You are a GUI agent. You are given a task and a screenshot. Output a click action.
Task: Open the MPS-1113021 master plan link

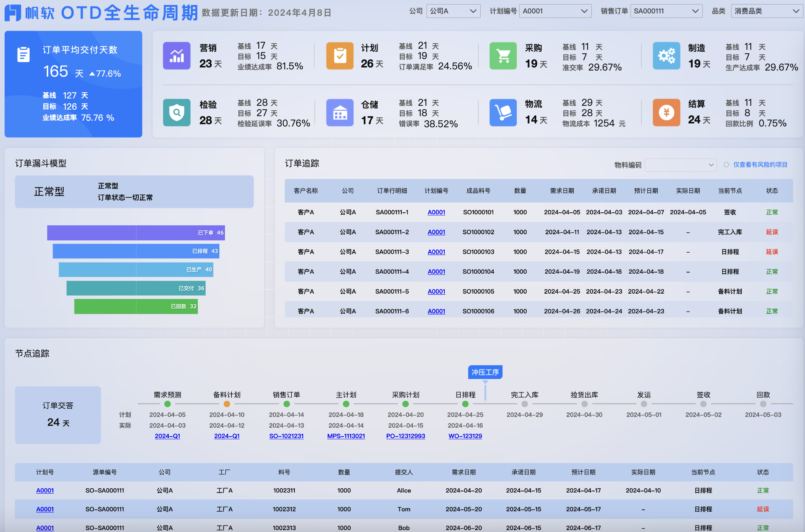click(346, 436)
